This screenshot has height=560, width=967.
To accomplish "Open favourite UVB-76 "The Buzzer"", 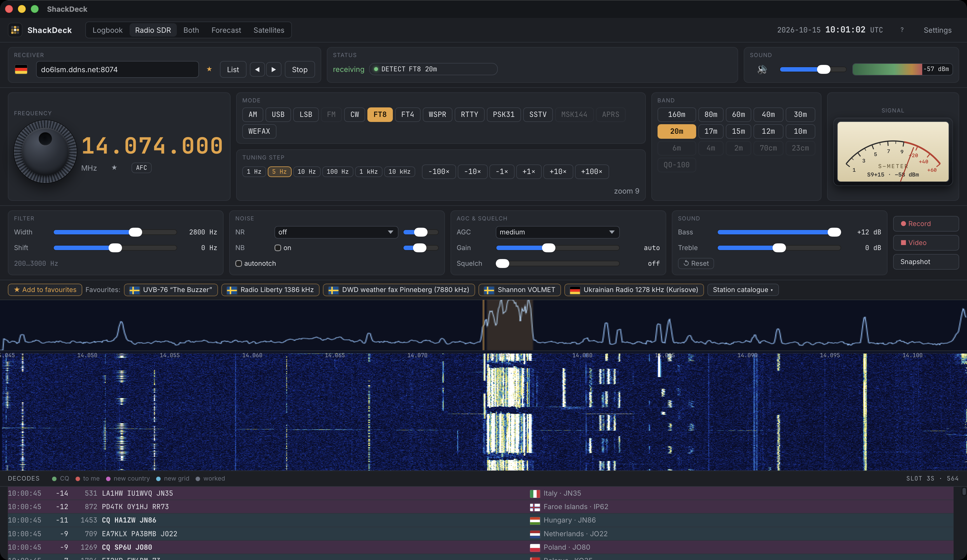I will (171, 290).
